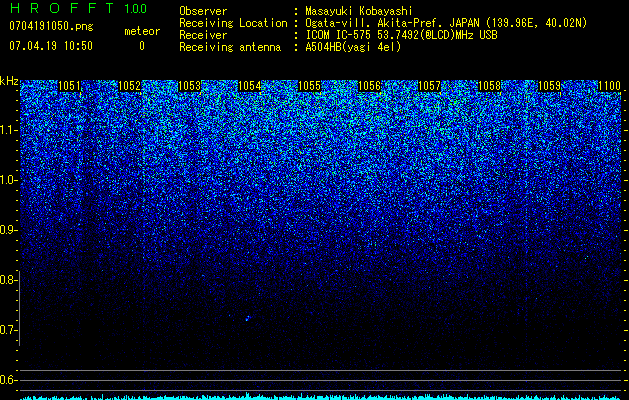Select the file name 0704191050.png
The height and width of the screenshot is (400, 629).
point(51,26)
